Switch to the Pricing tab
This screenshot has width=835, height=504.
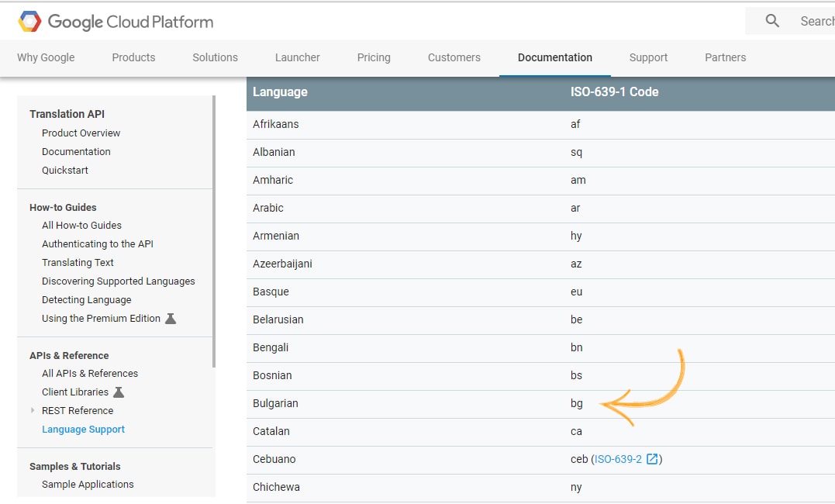pos(374,57)
